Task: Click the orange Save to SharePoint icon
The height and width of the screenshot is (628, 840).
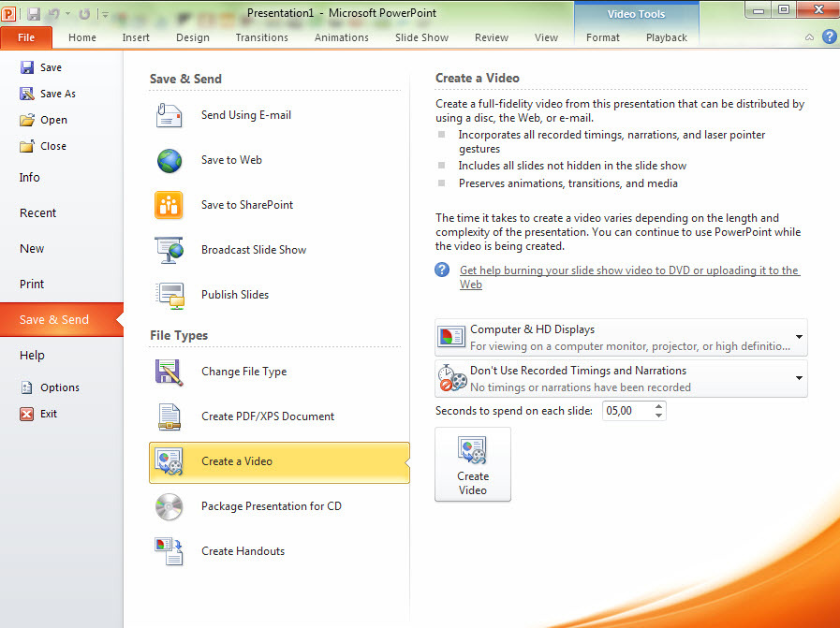Action: click(x=169, y=205)
